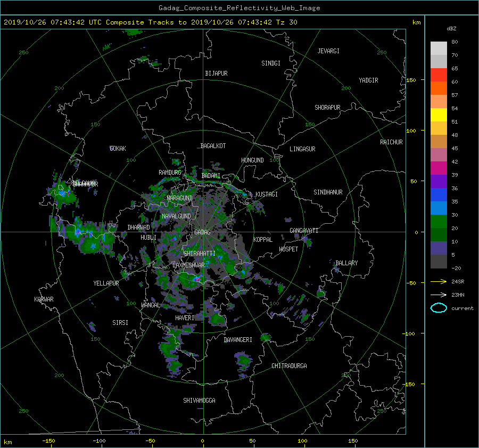Click the KOPPAL city label
479x448 pixels.
[263, 240]
